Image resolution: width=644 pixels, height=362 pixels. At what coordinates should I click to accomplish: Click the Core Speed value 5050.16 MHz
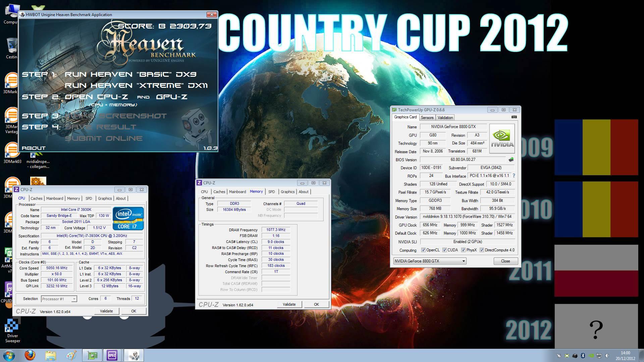(57, 268)
